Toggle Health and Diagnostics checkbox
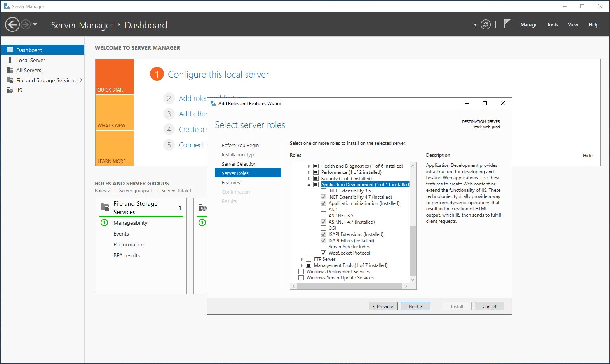The width and height of the screenshot is (610, 364). 316,166
